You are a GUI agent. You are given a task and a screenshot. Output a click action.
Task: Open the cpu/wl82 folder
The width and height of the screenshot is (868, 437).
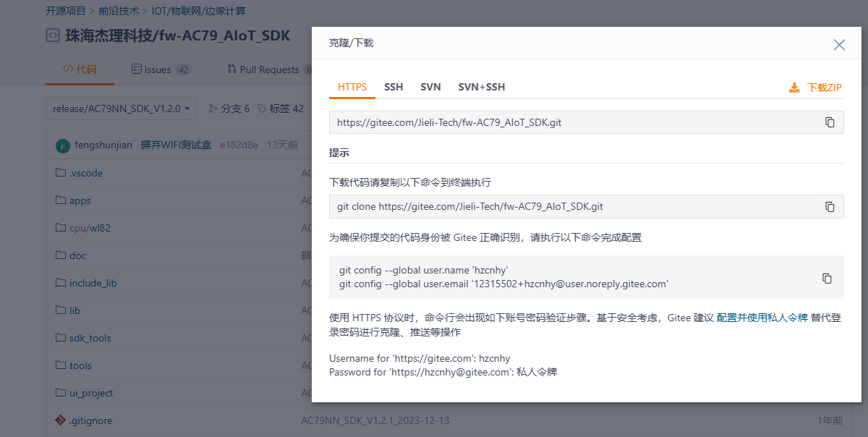pyautogui.click(x=90, y=228)
